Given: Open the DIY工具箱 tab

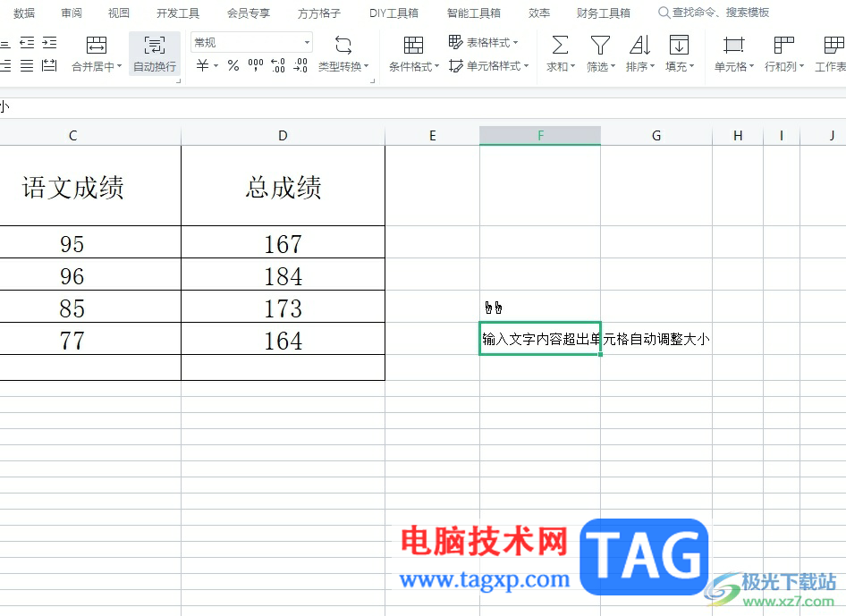Looking at the screenshot, I should 393,13.
